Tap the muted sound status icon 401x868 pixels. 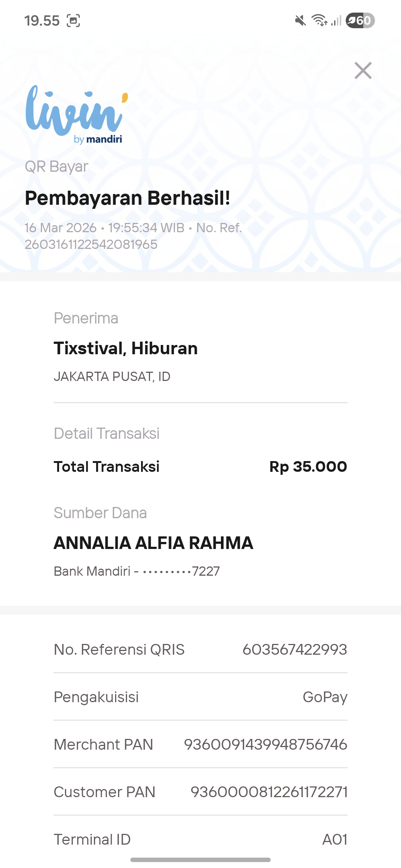[300, 20]
